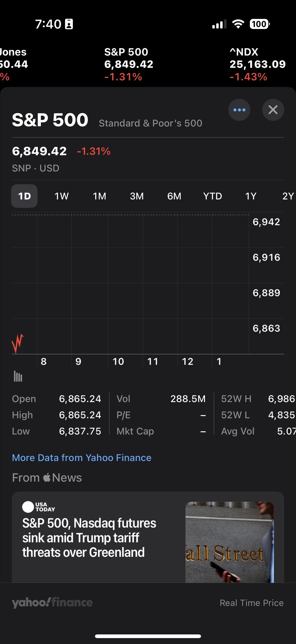Switch to YTD chart range

coord(213,196)
